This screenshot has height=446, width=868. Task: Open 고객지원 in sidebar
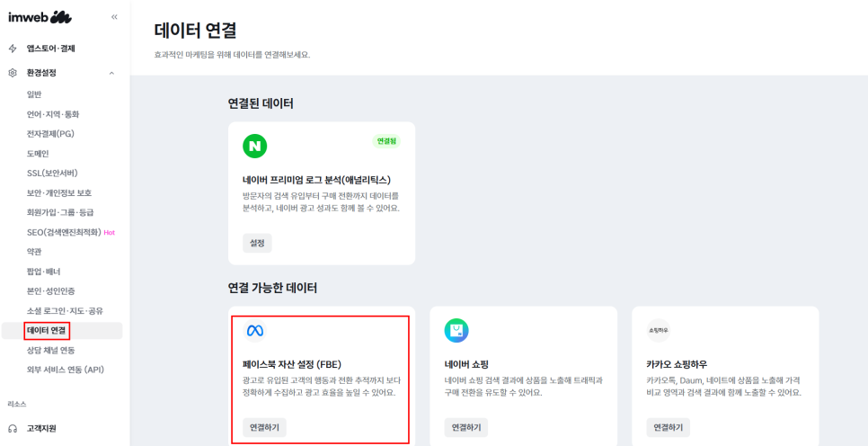click(x=41, y=428)
